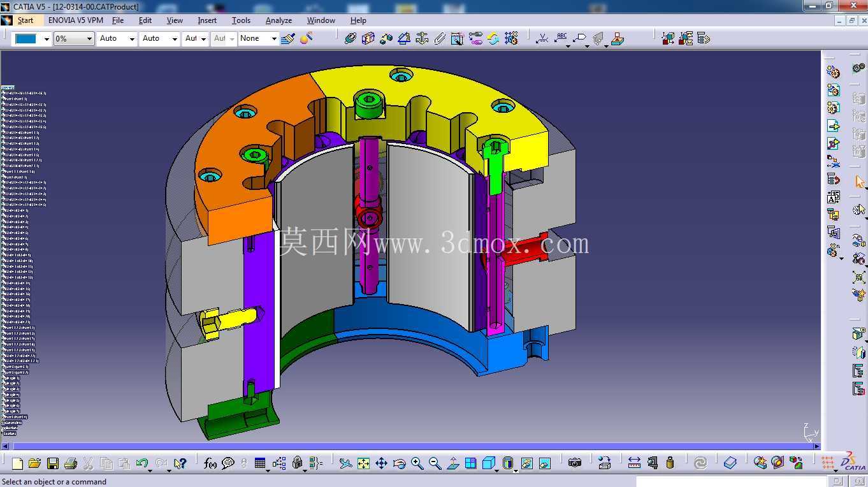Click the Open folder icon
This screenshot has height=487, width=868.
click(x=34, y=463)
